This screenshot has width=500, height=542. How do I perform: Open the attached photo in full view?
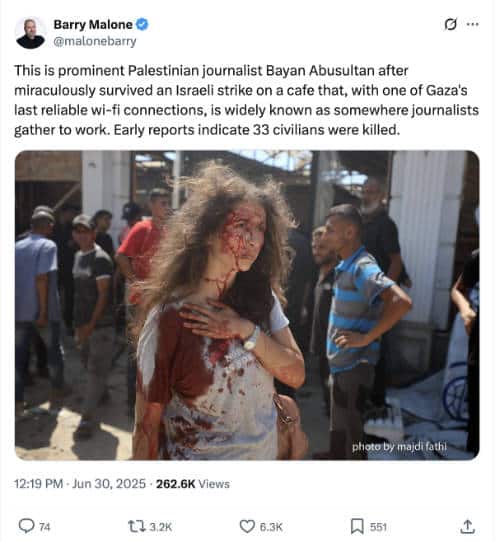(x=247, y=305)
